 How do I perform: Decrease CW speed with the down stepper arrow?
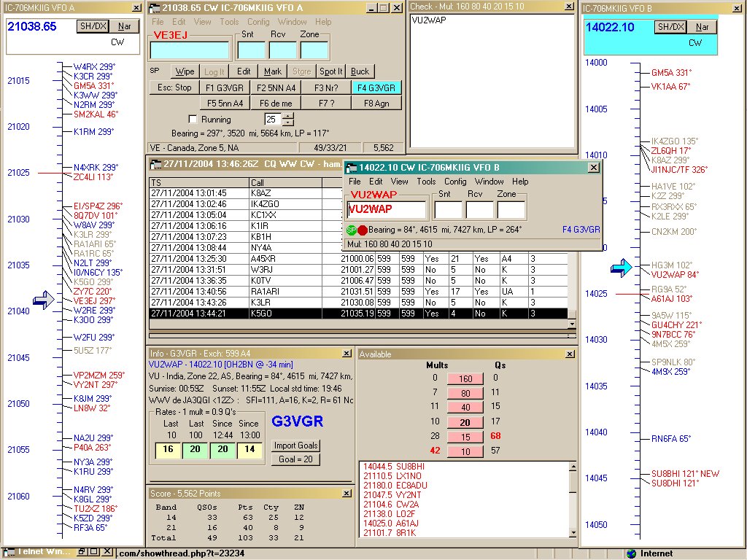pos(288,122)
